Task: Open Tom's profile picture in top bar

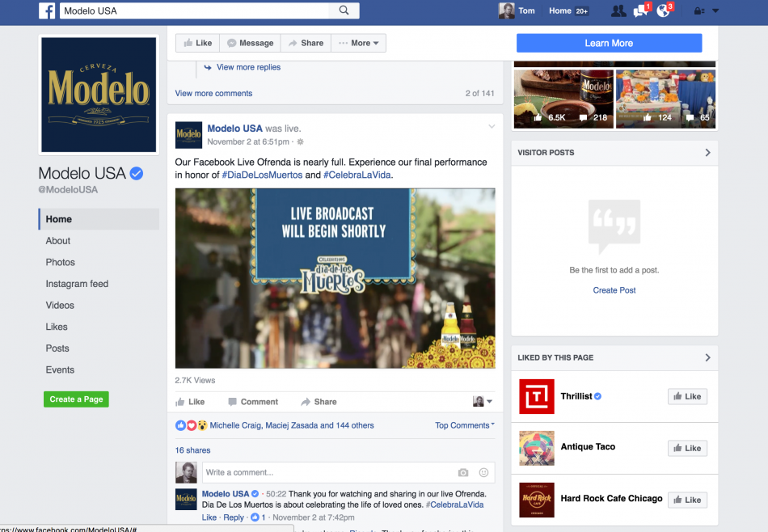Action: pyautogui.click(x=506, y=11)
